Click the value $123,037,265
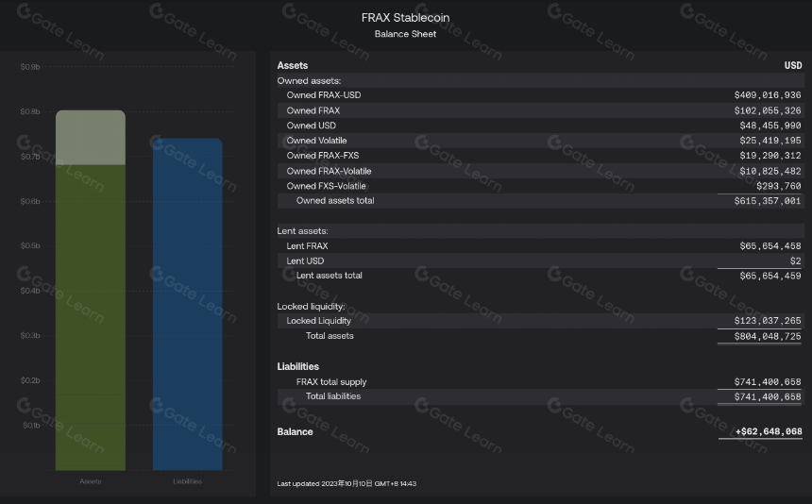The width and height of the screenshot is (812, 504). (x=768, y=321)
